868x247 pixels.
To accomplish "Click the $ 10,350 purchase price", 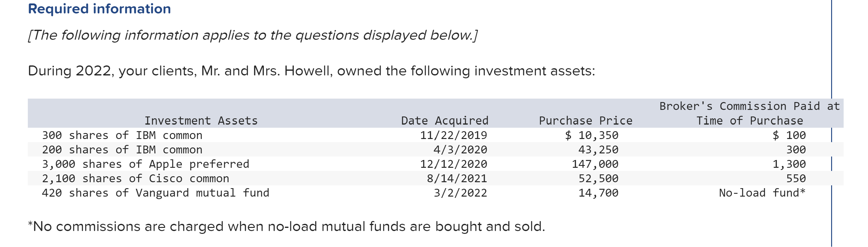I will pyautogui.click(x=591, y=135).
